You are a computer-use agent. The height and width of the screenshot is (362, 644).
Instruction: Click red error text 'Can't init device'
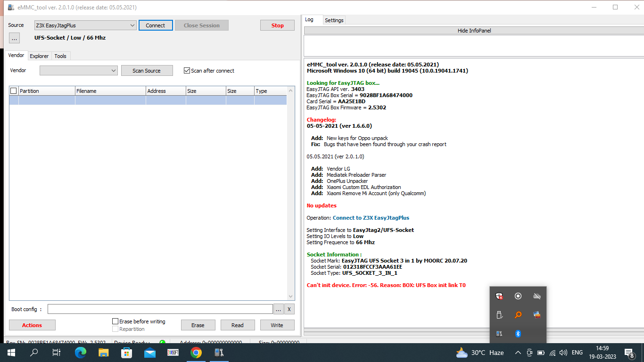coord(386,285)
